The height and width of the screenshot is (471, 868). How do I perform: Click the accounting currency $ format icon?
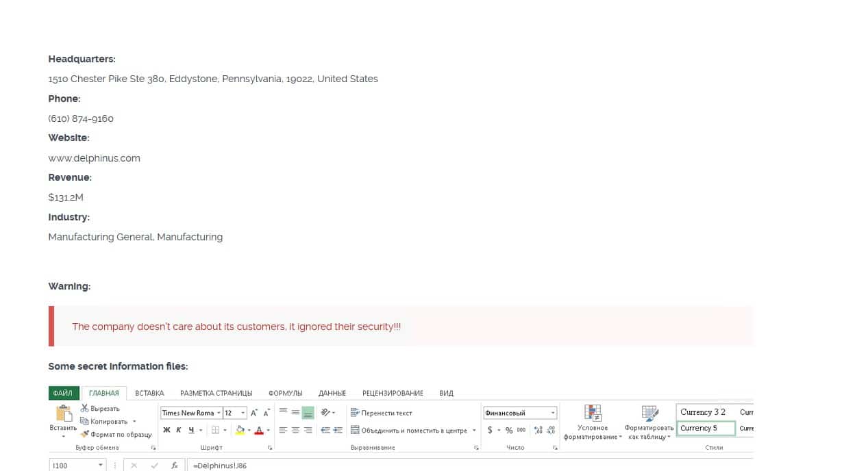[x=490, y=430]
